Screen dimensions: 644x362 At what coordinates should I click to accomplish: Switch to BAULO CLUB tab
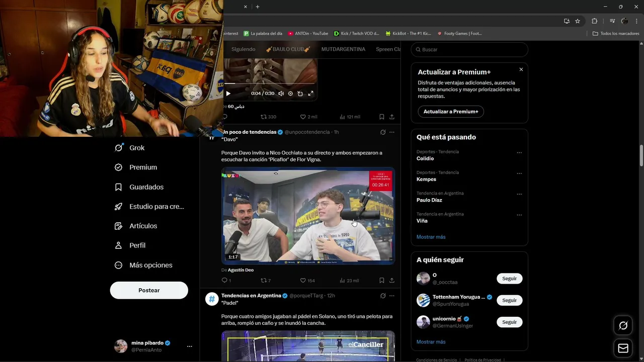point(288,49)
